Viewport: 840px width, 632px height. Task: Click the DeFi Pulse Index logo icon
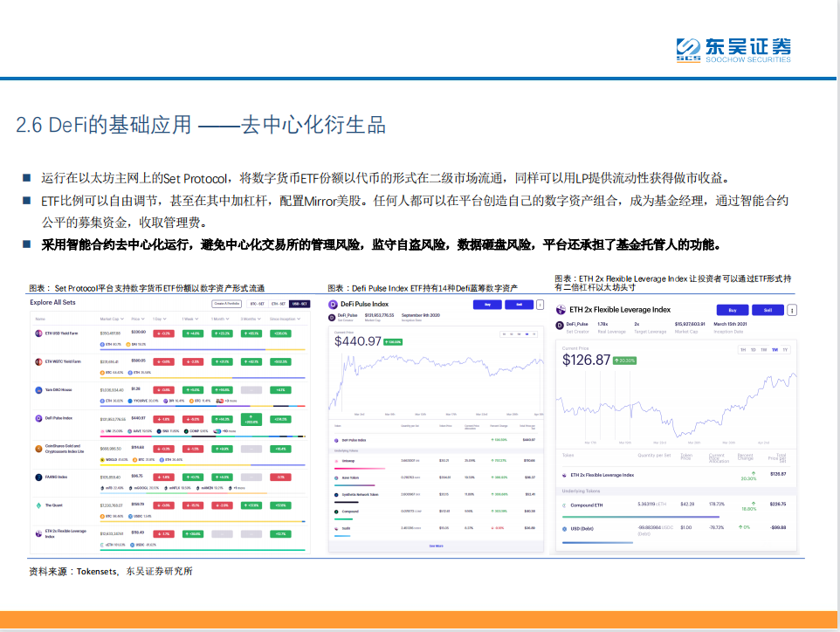[332, 303]
